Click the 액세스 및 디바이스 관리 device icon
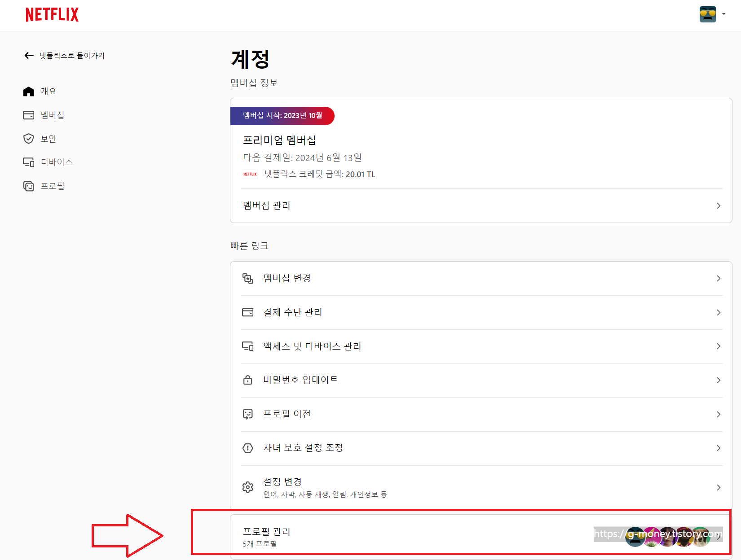This screenshot has width=741, height=560. pyautogui.click(x=248, y=346)
